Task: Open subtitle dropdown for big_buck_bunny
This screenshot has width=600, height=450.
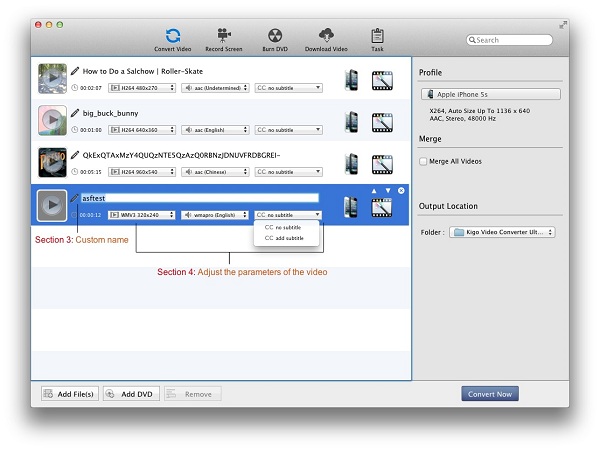Action: tap(289, 130)
